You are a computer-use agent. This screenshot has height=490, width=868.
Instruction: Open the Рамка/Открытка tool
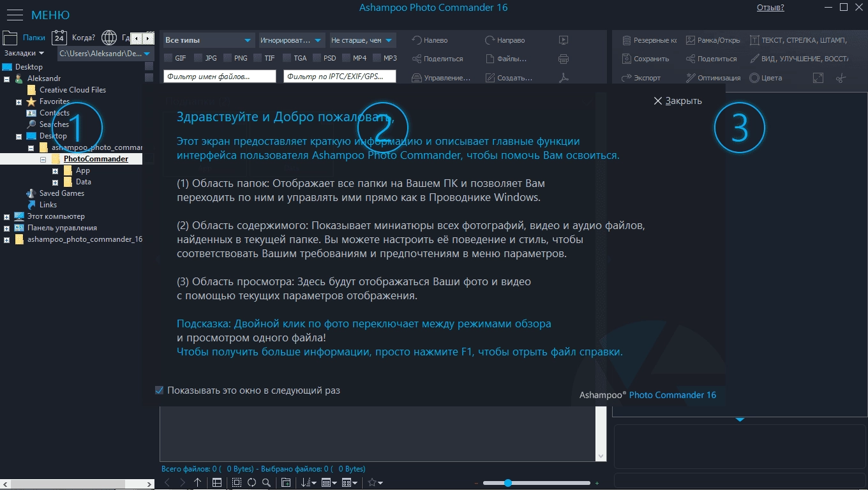pos(713,40)
